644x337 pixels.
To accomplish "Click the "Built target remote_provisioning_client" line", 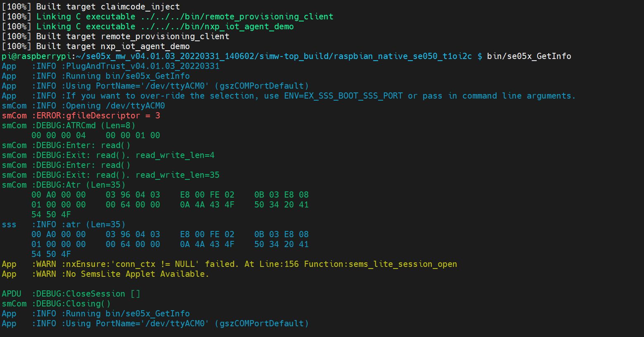I will (133, 36).
